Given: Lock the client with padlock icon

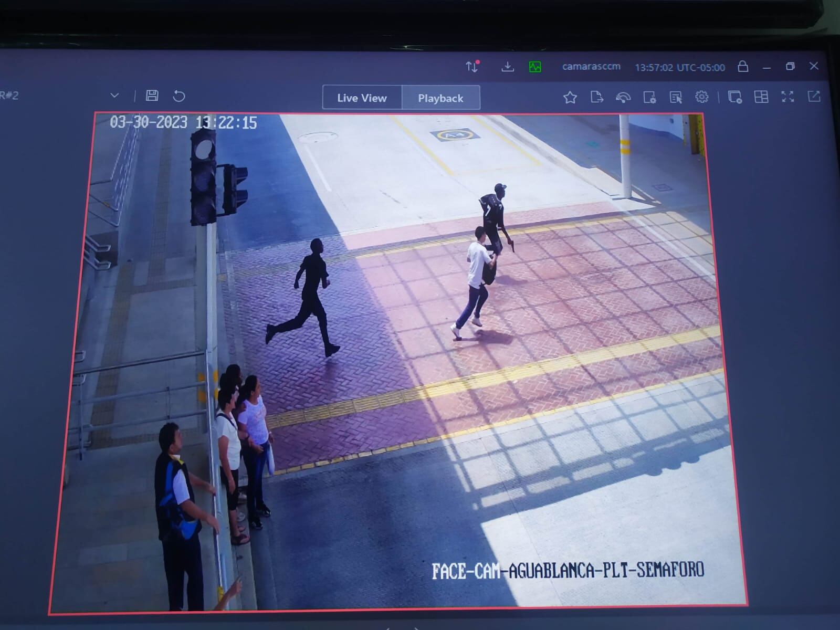Looking at the screenshot, I should pos(743,67).
